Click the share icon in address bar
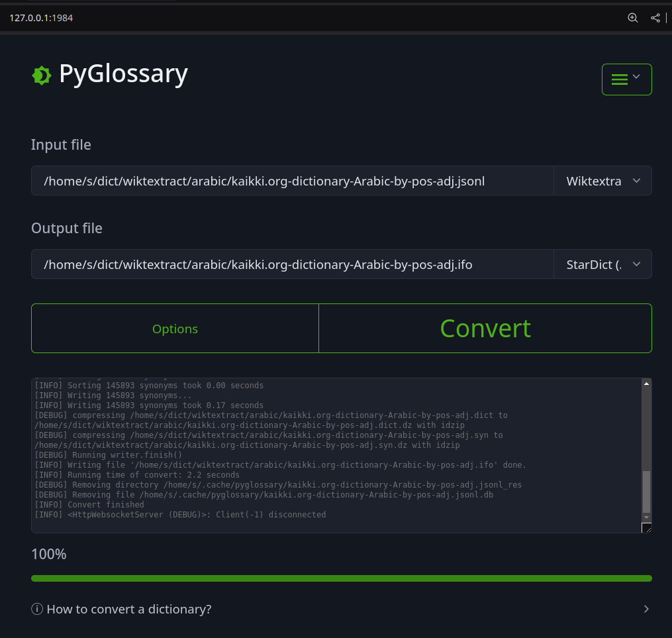 tap(655, 18)
